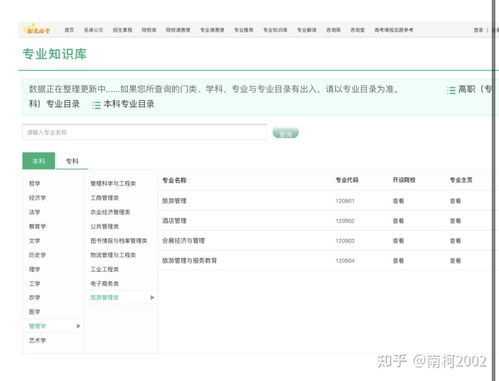Screen dimensions: 499x381
Task: View 开设院校 for 会展经济与管理
Action: [x=398, y=241]
